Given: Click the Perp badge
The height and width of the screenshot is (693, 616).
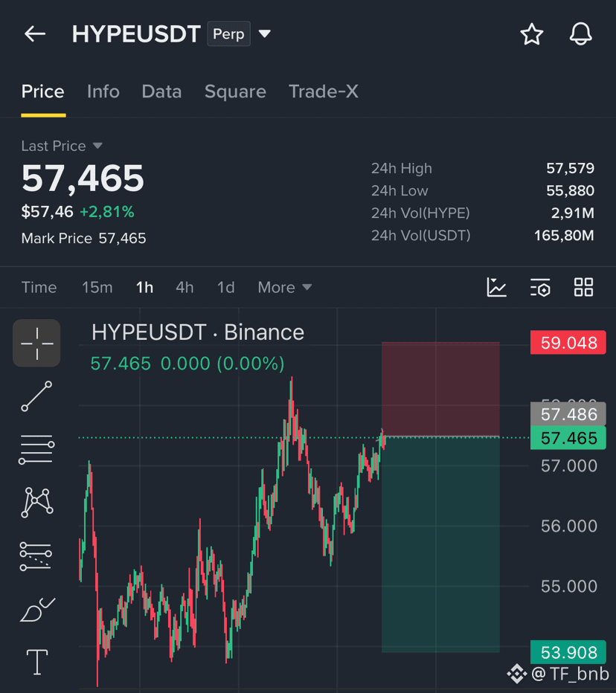Looking at the screenshot, I should [x=228, y=33].
